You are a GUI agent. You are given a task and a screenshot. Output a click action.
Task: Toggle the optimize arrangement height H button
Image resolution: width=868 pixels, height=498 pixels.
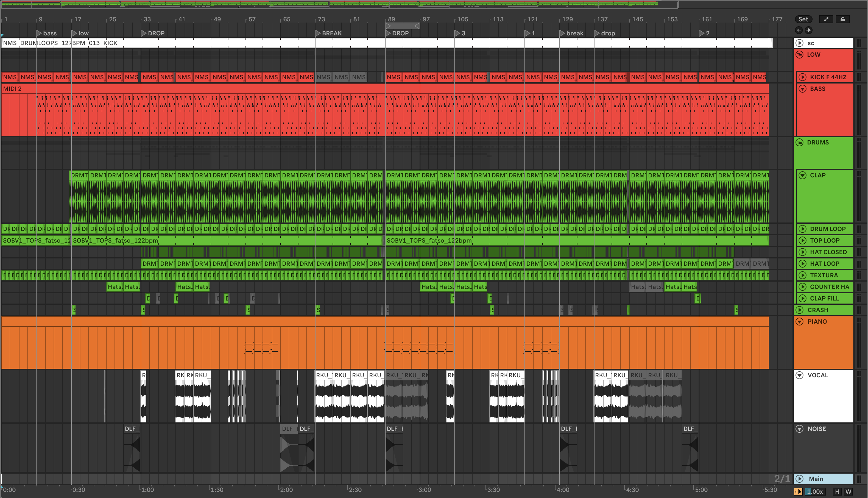coord(837,492)
